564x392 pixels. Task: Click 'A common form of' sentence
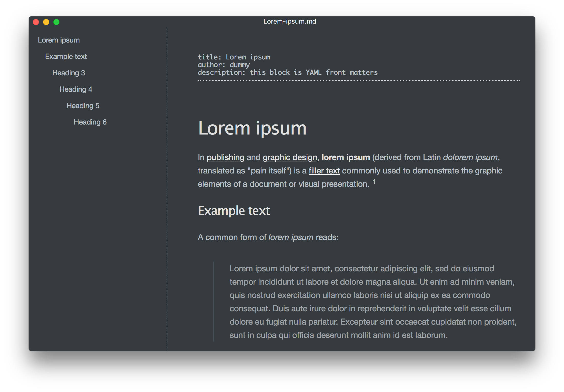(268, 238)
